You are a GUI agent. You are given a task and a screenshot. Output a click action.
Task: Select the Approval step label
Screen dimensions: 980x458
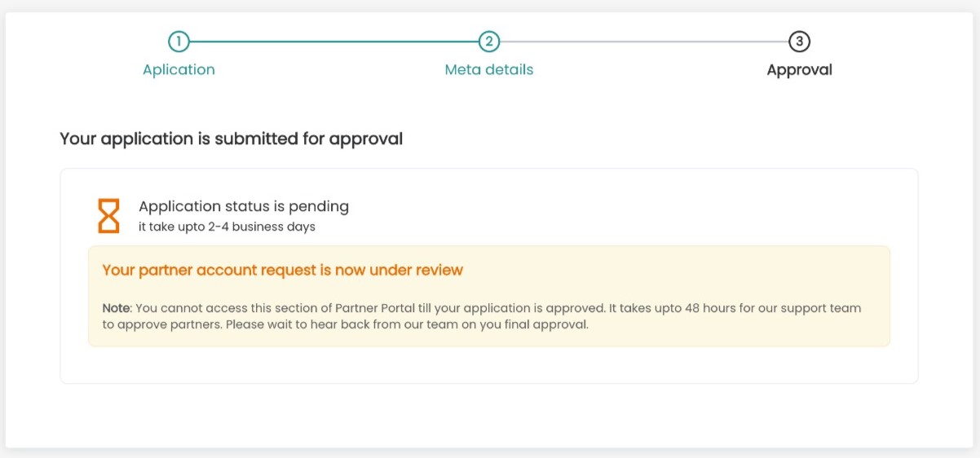tap(799, 70)
